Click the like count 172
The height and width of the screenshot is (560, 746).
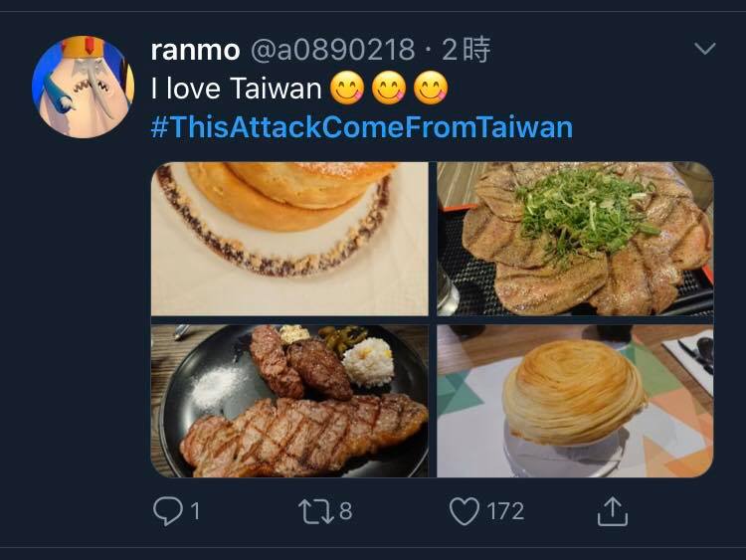(505, 511)
